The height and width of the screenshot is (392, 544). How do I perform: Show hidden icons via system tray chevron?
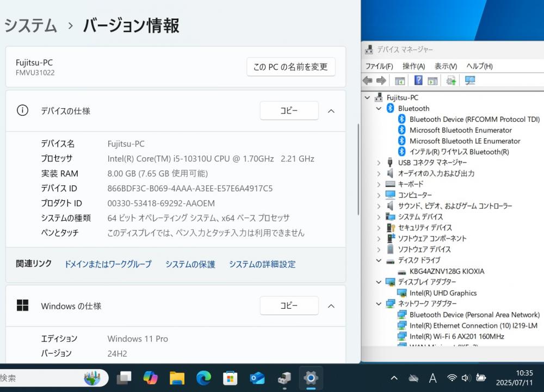tap(394, 378)
